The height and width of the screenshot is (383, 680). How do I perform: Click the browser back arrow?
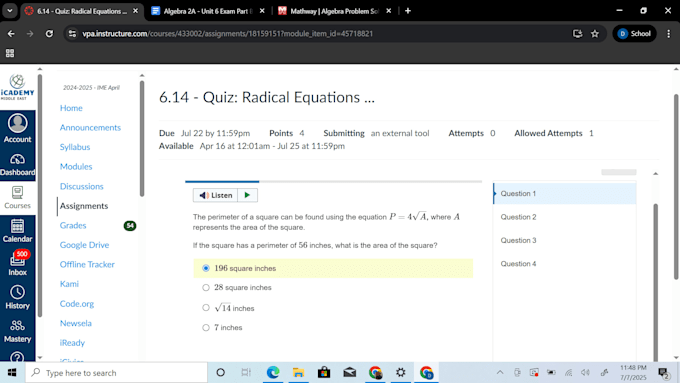[x=11, y=33]
